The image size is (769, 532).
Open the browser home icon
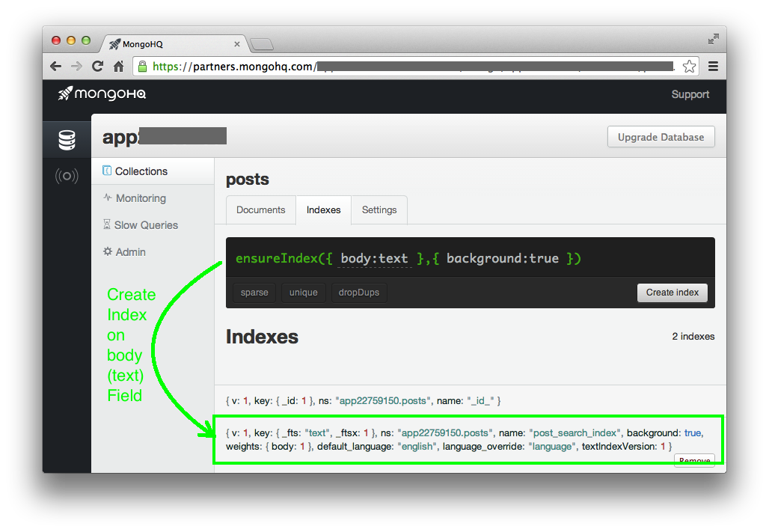point(119,67)
